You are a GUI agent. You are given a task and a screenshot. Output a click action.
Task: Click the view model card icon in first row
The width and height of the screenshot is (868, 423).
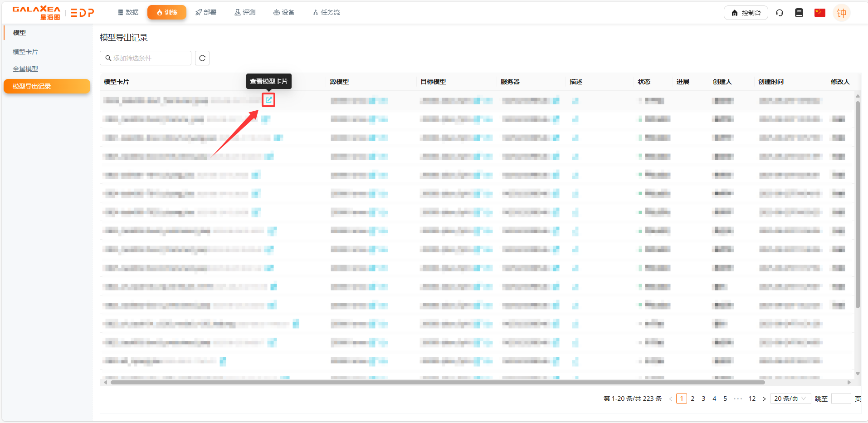click(268, 100)
